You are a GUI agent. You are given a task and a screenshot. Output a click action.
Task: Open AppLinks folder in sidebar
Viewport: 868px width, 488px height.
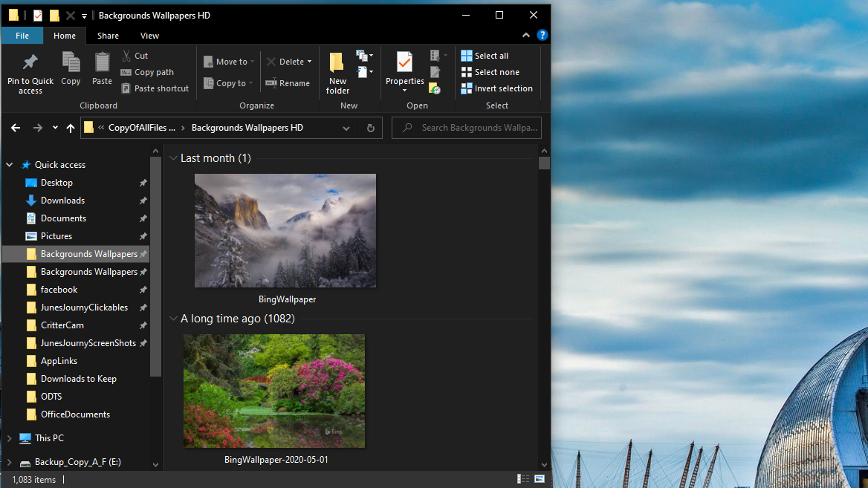coord(59,361)
